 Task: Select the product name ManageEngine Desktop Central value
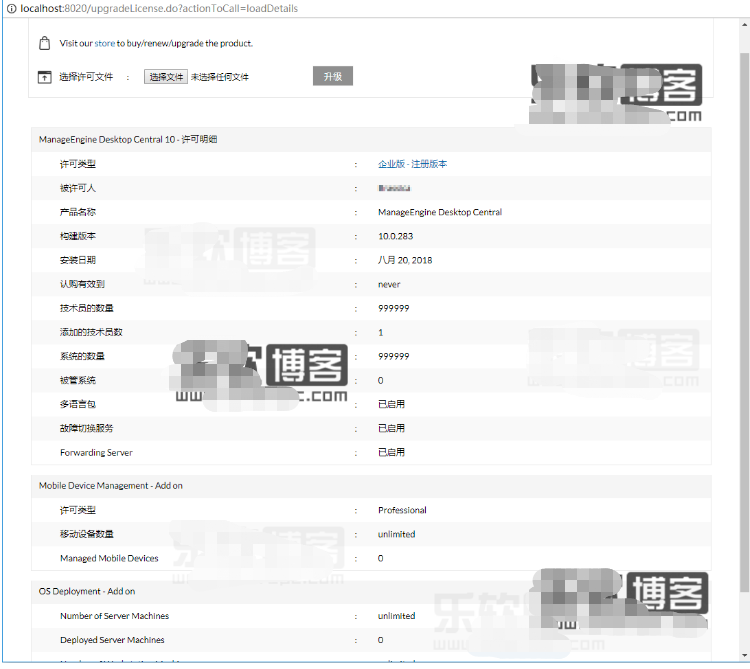(x=440, y=212)
